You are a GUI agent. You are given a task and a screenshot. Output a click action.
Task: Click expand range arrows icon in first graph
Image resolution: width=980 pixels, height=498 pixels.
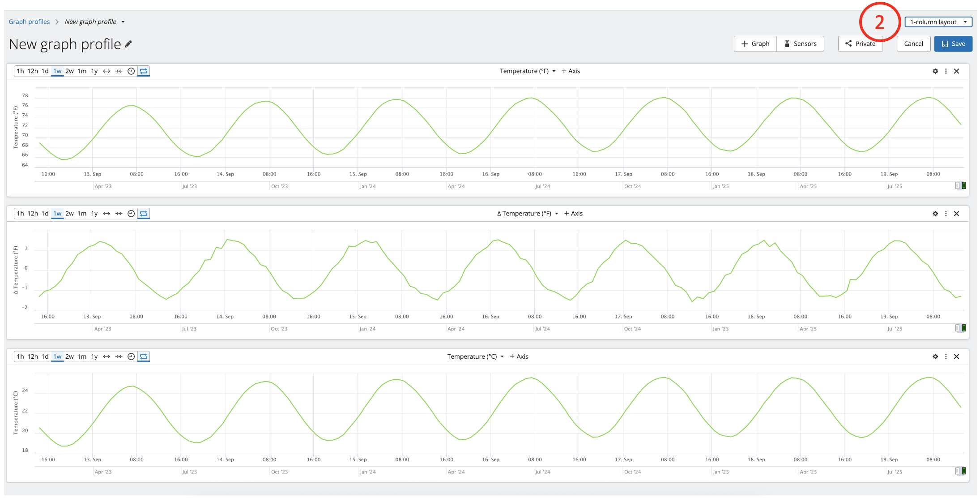107,71
